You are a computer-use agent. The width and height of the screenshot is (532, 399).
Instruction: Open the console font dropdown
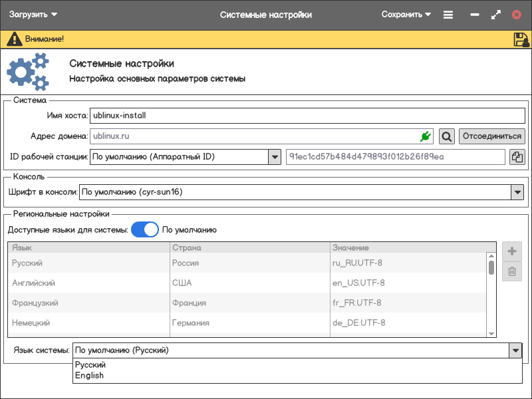(517, 192)
